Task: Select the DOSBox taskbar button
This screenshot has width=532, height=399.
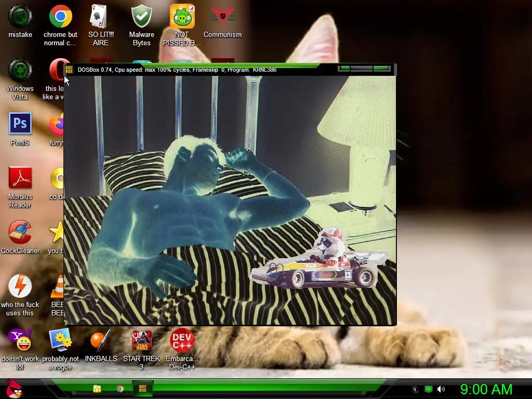Action: 143,389
